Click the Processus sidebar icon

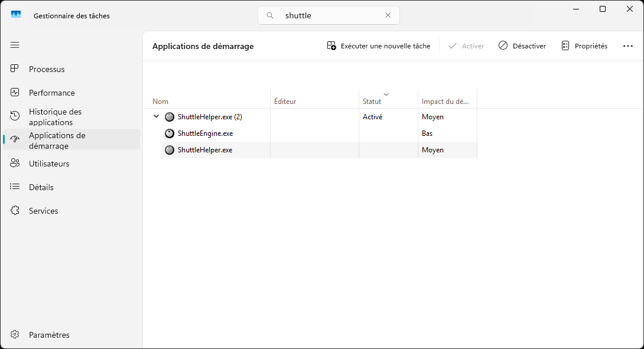click(x=15, y=69)
